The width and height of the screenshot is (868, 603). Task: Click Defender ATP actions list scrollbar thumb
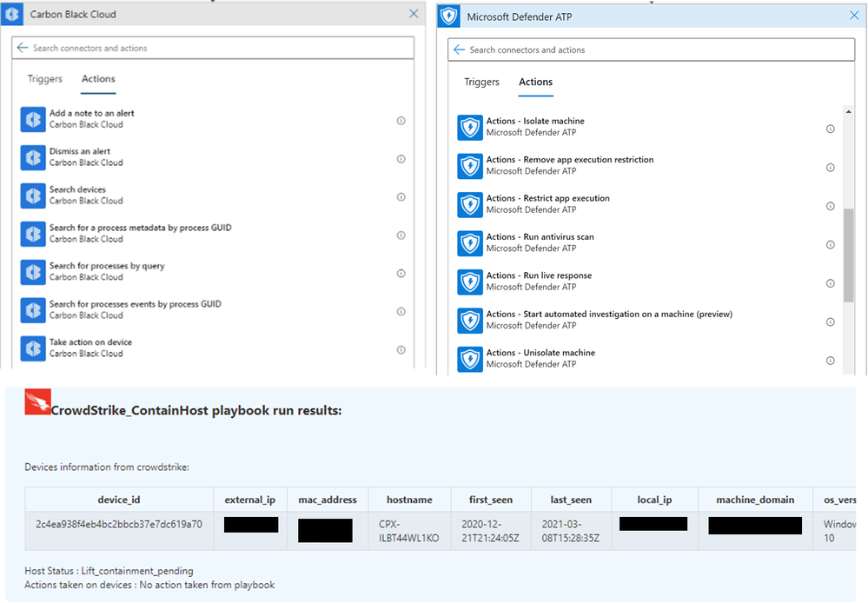[849, 255]
